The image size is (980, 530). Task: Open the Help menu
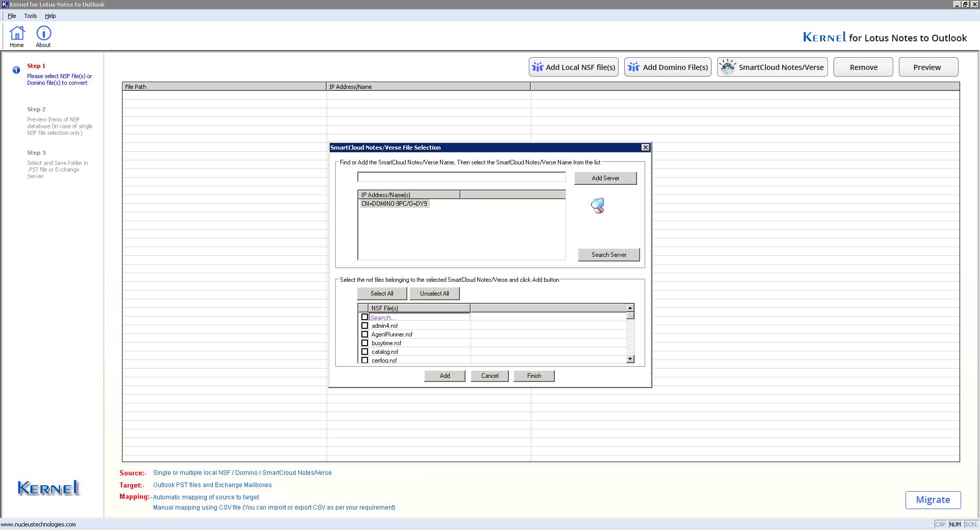(x=50, y=16)
